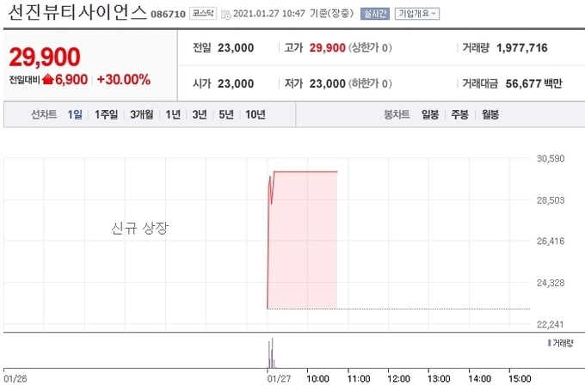Select the 주봉 weekly candle chart
Screen dimensions: 585x392
tap(459, 114)
